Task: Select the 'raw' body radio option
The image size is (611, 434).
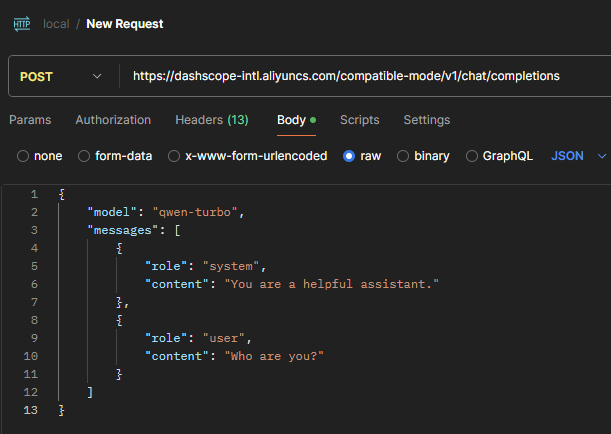Action: click(349, 156)
